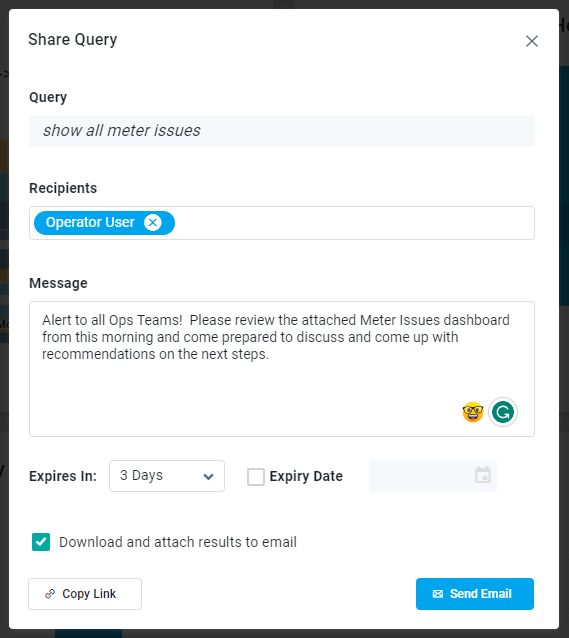The height and width of the screenshot is (638, 569).
Task: Focus the Message text area
Action: pos(282,369)
